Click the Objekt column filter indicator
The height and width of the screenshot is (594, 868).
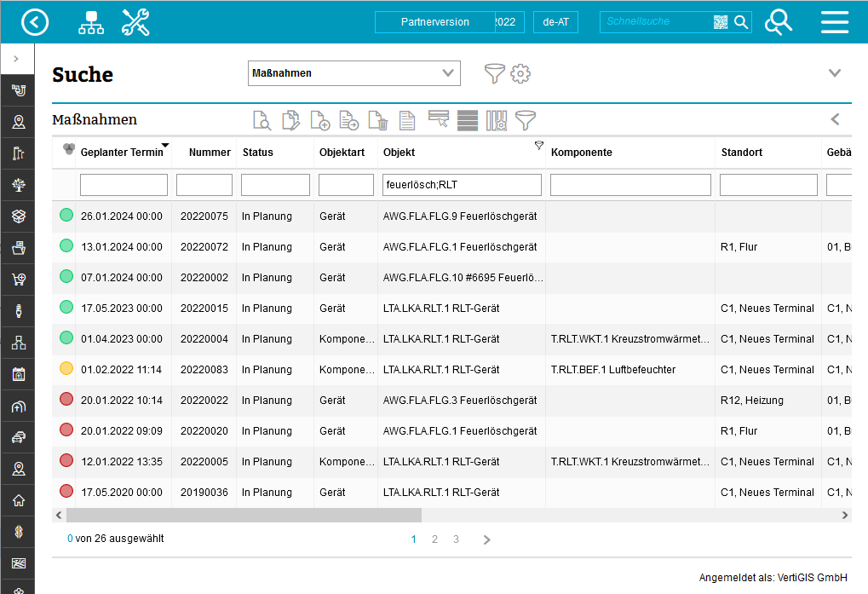coord(538,145)
